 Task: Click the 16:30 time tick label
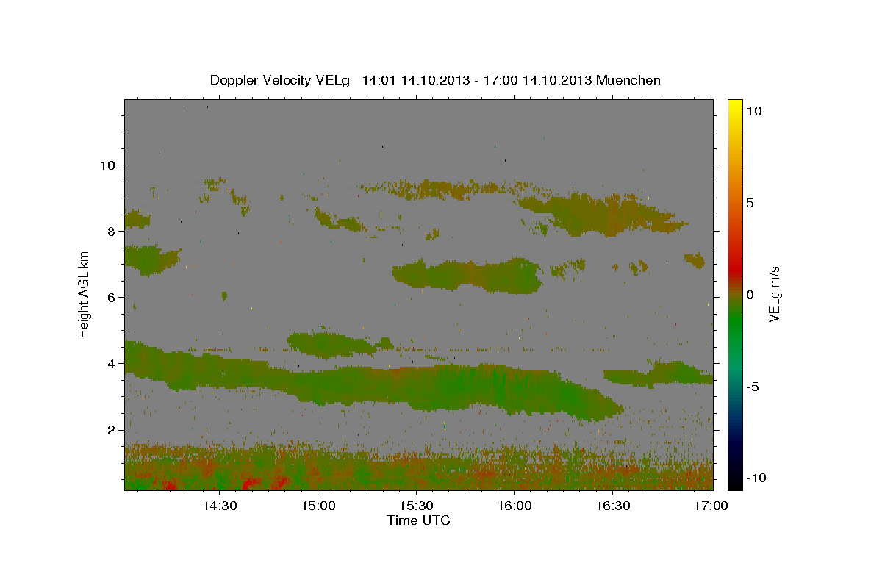[613, 506]
